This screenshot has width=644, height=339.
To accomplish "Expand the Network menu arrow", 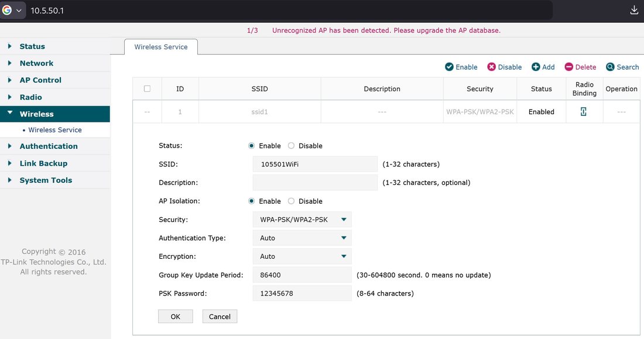I will (9, 63).
